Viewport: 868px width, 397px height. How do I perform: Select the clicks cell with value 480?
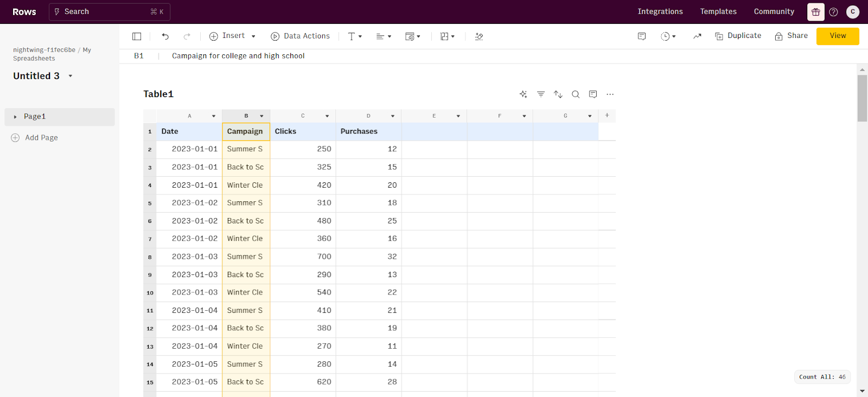coord(303,221)
